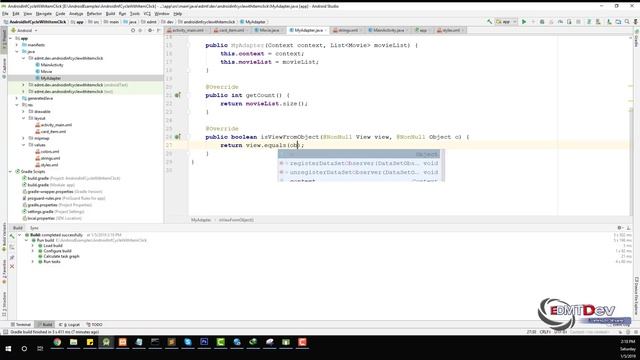The width and height of the screenshot is (640, 360).
Task: Click 'Gradle build finished' status message
Action: pos(55,332)
